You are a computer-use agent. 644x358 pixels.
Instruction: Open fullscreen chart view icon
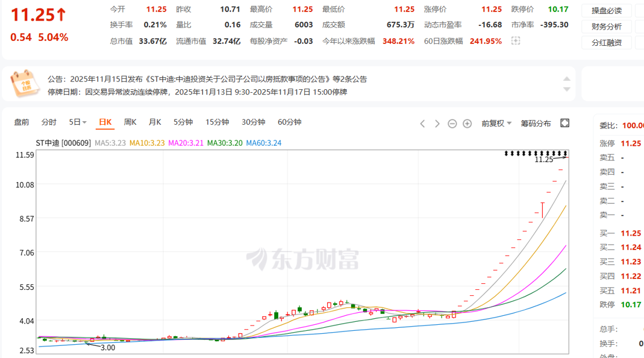564,123
